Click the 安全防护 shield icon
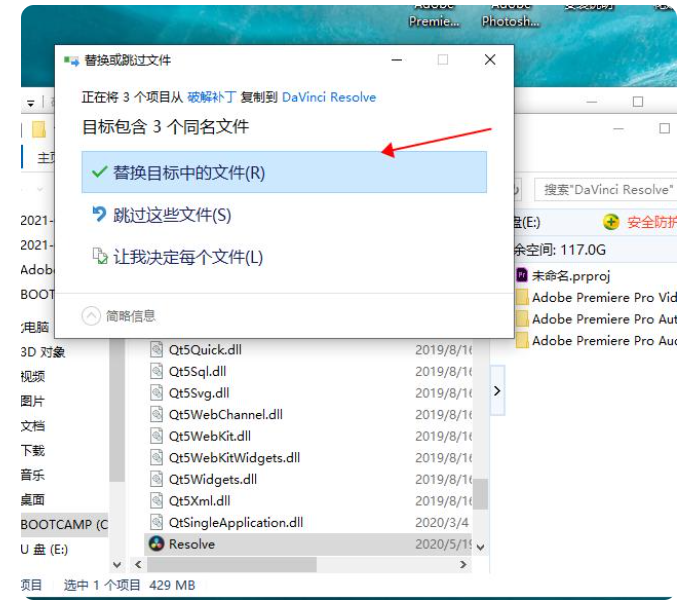The height and width of the screenshot is (600, 687). click(x=611, y=222)
